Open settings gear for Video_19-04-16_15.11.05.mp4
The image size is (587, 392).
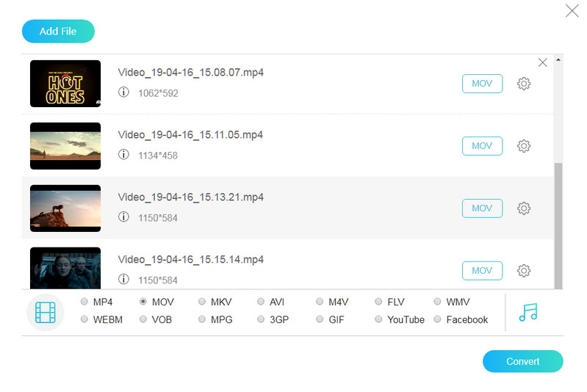(524, 146)
